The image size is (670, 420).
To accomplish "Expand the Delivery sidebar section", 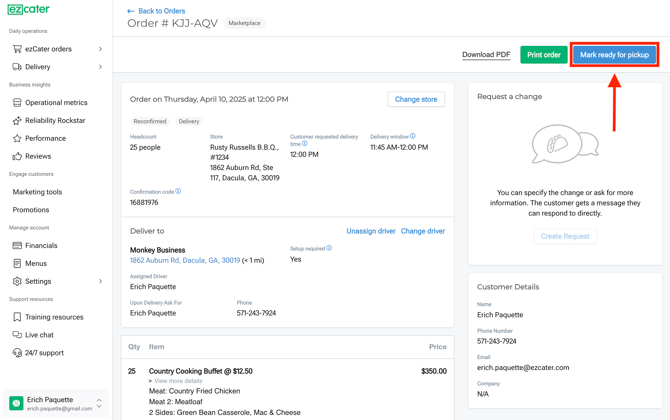I will pos(100,67).
